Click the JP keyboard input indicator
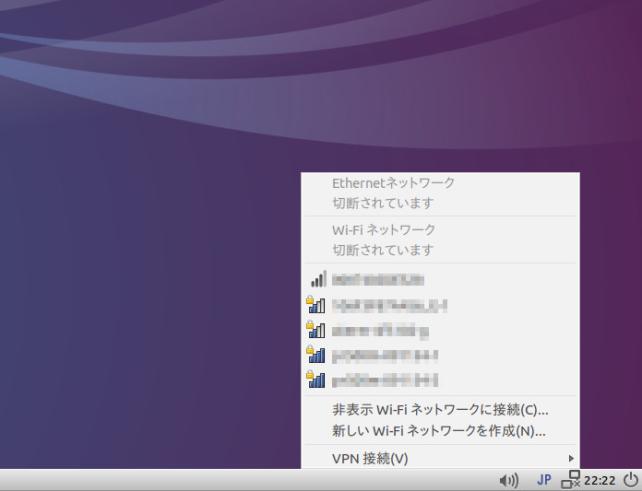 click(x=544, y=480)
